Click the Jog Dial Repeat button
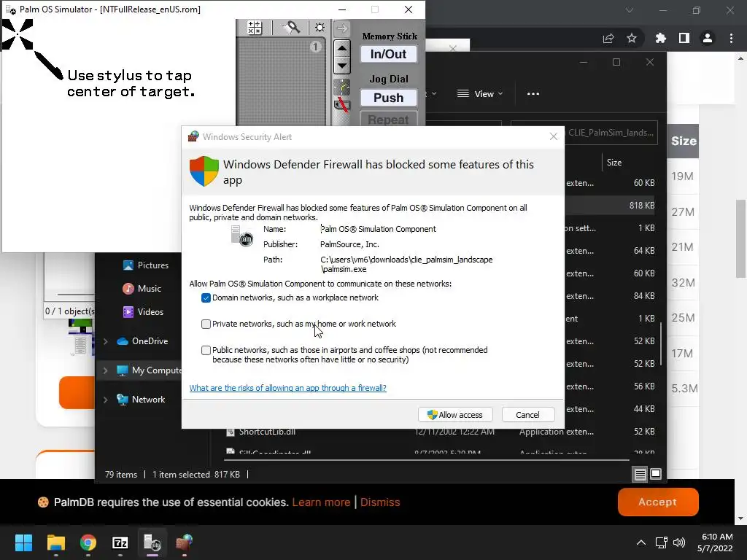747x560 pixels. click(x=388, y=119)
